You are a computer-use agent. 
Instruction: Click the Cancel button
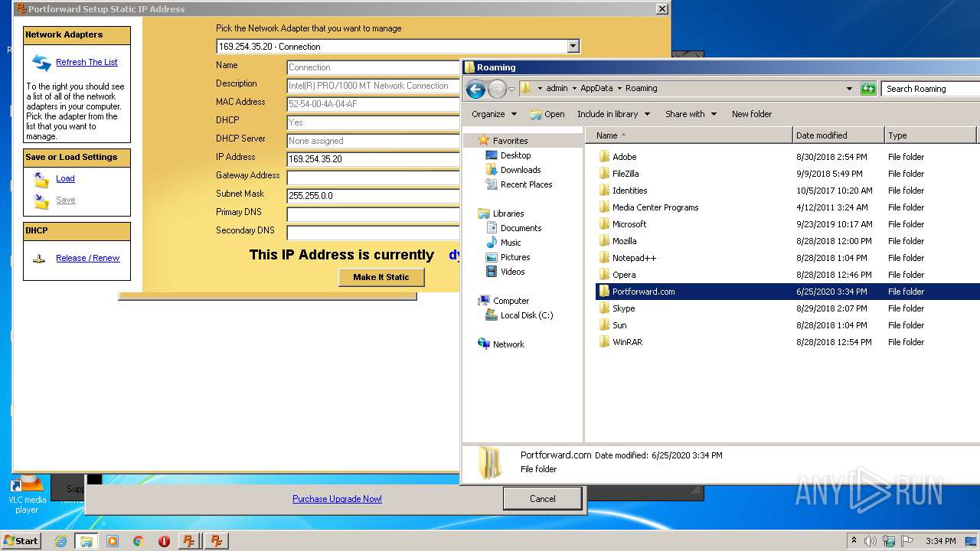pos(542,499)
